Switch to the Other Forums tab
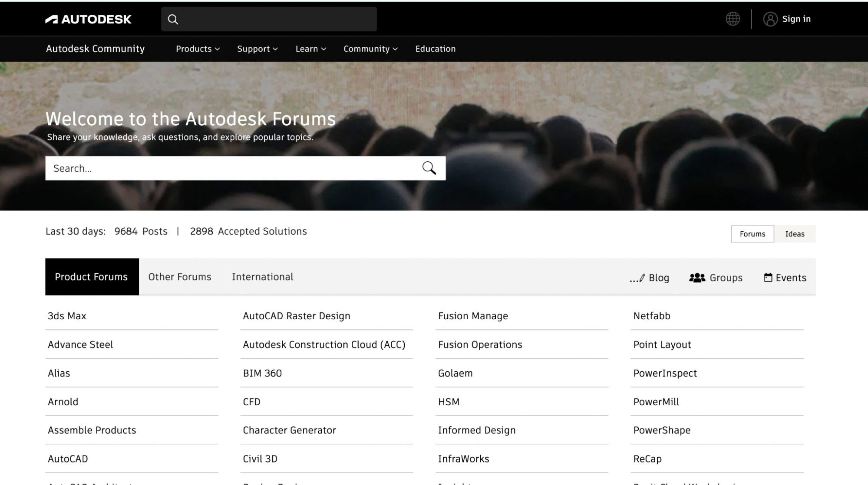The width and height of the screenshot is (868, 485). point(180,277)
